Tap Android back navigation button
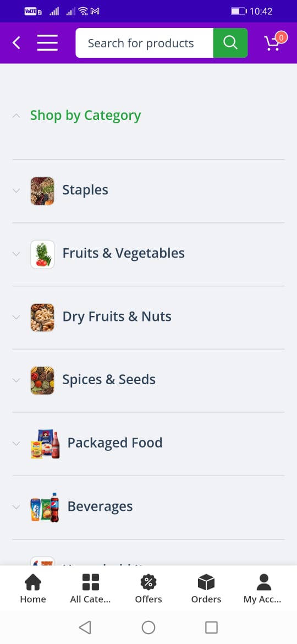297x644 pixels. coord(85,627)
